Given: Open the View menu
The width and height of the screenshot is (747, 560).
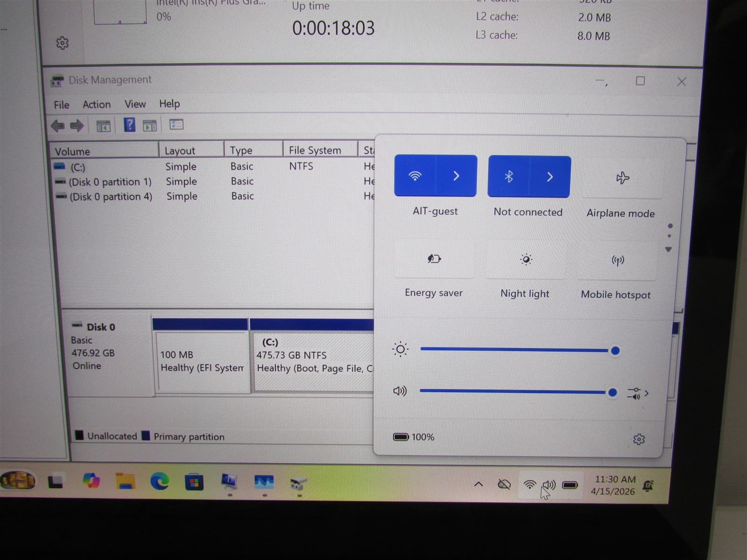Looking at the screenshot, I should (135, 104).
